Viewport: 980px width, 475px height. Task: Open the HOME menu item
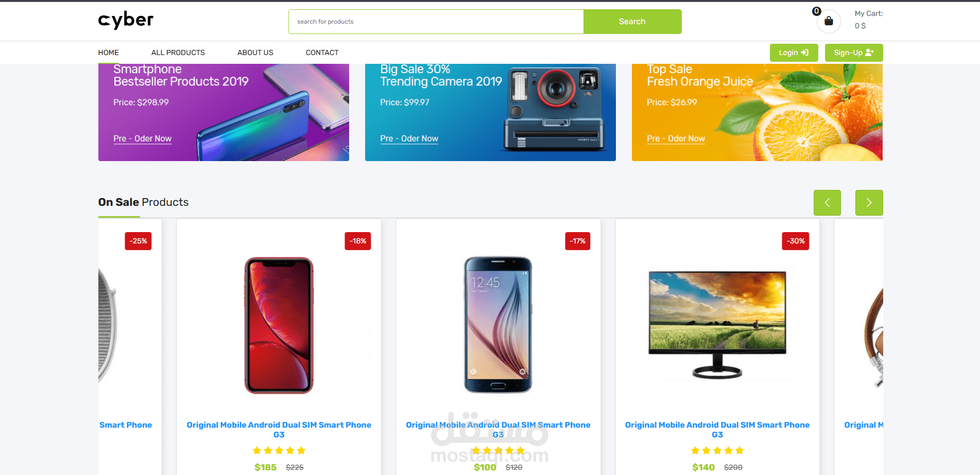(x=109, y=52)
